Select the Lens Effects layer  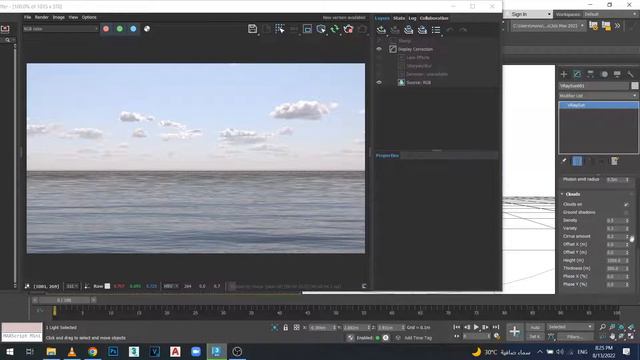418,58
